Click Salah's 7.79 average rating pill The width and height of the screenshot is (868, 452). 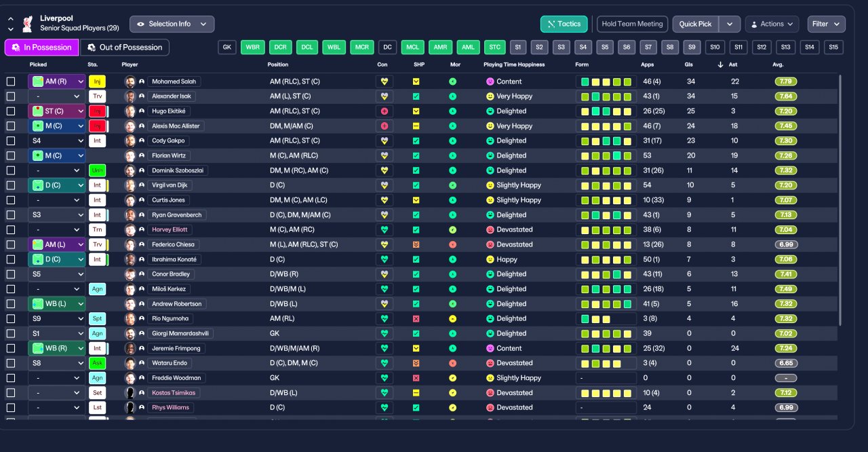[x=786, y=81]
